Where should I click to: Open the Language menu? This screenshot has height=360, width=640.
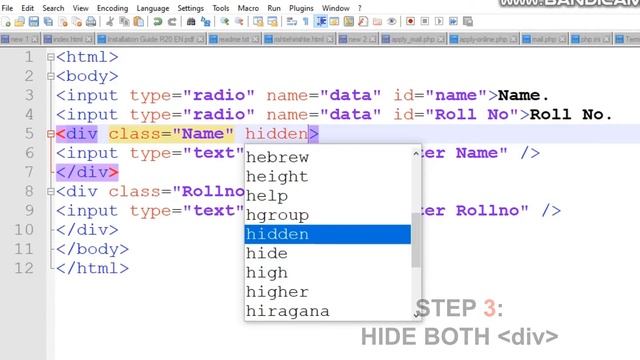coord(153,8)
